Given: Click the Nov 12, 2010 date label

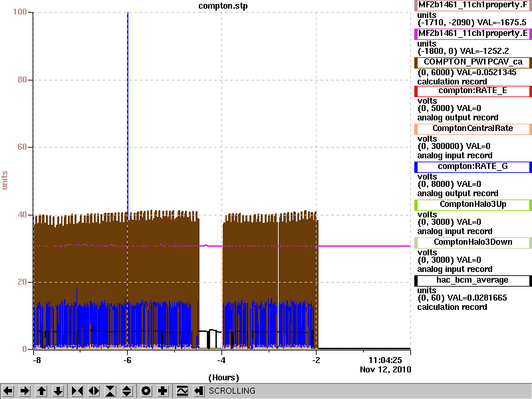Looking at the screenshot, I should pos(386,370).
